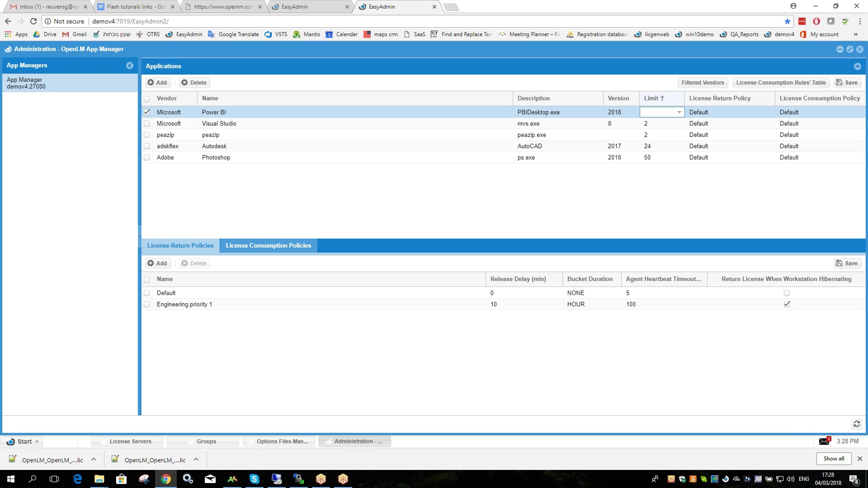Open License Servers taskbar window
The image size is (868, 488).
tap(127, 441)
